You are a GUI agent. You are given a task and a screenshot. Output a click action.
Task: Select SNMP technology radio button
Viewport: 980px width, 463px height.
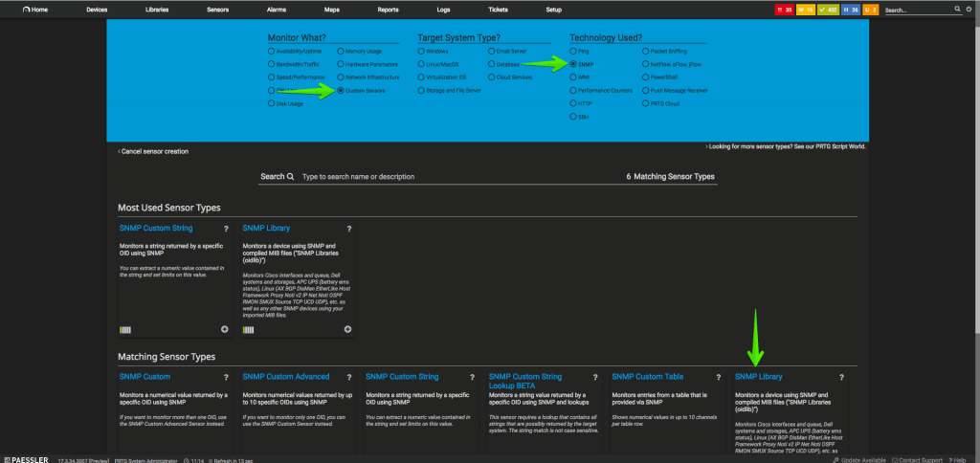pyautogui.click(x=573, y=64)
